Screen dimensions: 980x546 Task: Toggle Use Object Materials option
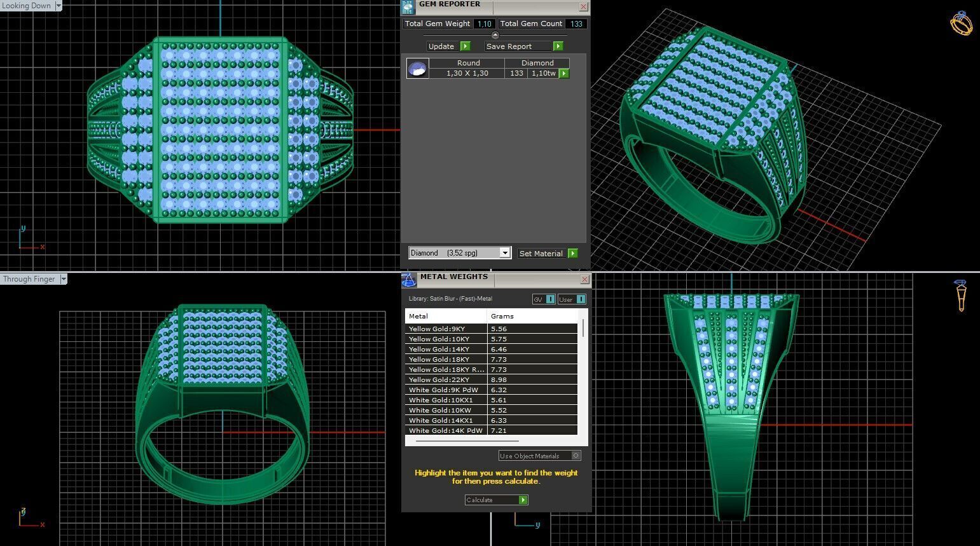coord(540,456)
